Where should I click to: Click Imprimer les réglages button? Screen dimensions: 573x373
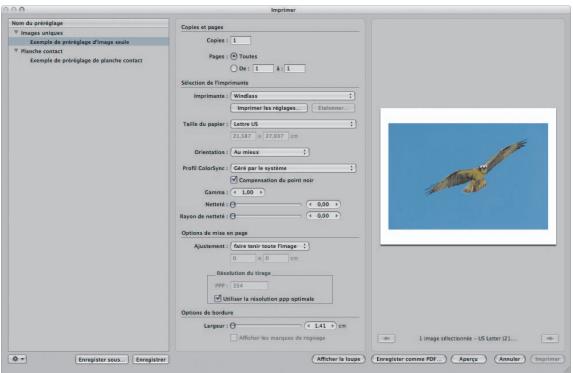coord(269,108)
